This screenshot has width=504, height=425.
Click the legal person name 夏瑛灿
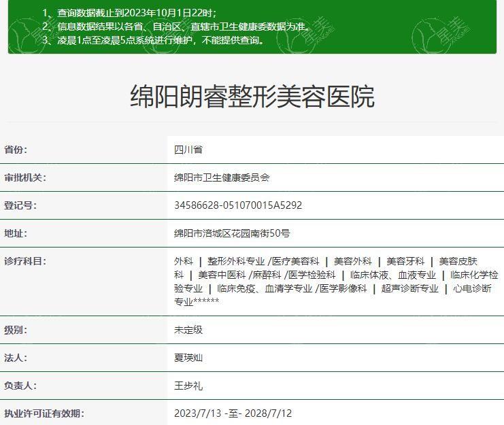(x=188, y=358)
